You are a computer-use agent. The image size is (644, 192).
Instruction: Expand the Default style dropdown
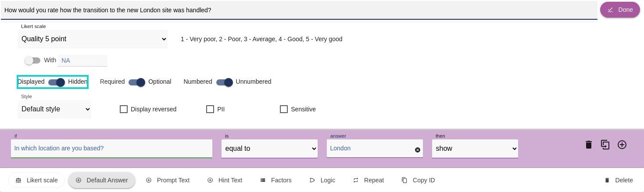click(54, 109)
